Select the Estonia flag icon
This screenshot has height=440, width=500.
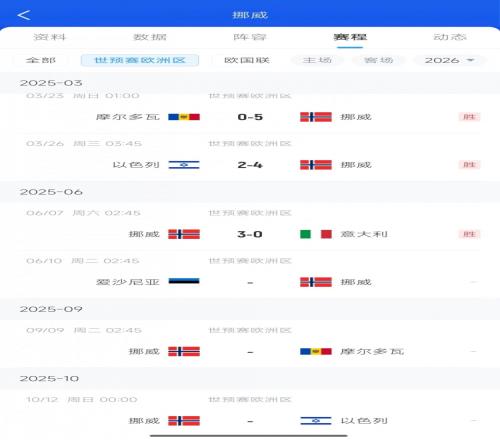[184, 282]
